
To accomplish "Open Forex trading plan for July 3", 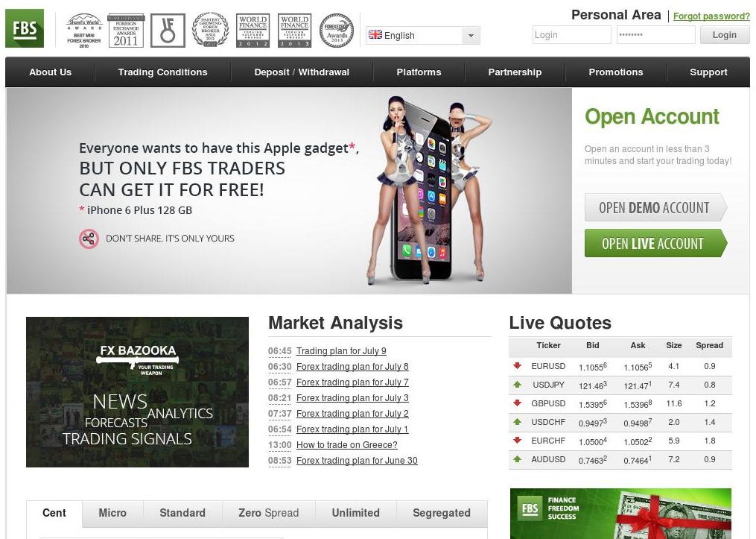I will 352,398.
